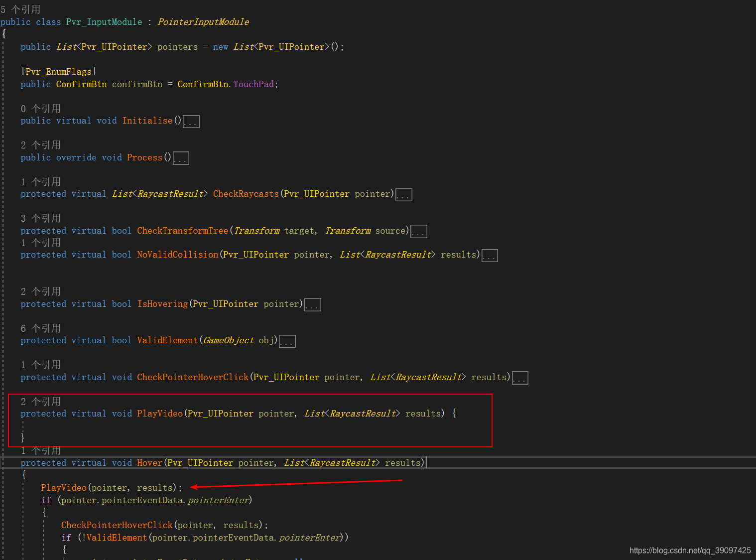Expand the NoValidCollision collapsed region
The width and height of the screenshot is (756, 560).
[x=490, y=255]
